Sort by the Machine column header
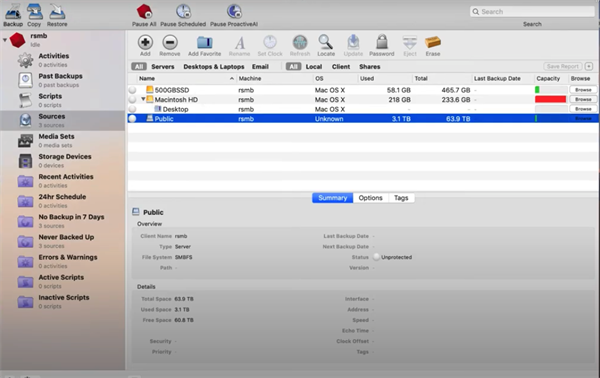 tap(274, 78)
